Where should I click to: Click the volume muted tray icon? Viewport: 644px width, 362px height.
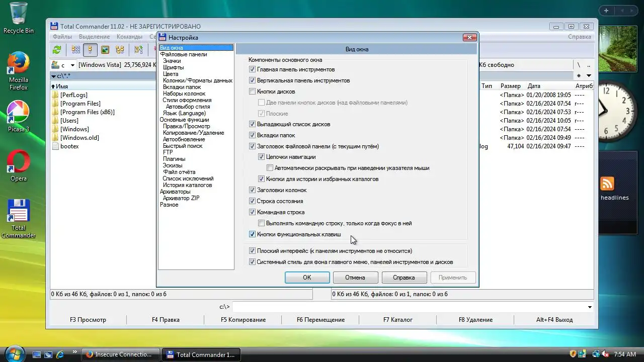tap(605, 354)
